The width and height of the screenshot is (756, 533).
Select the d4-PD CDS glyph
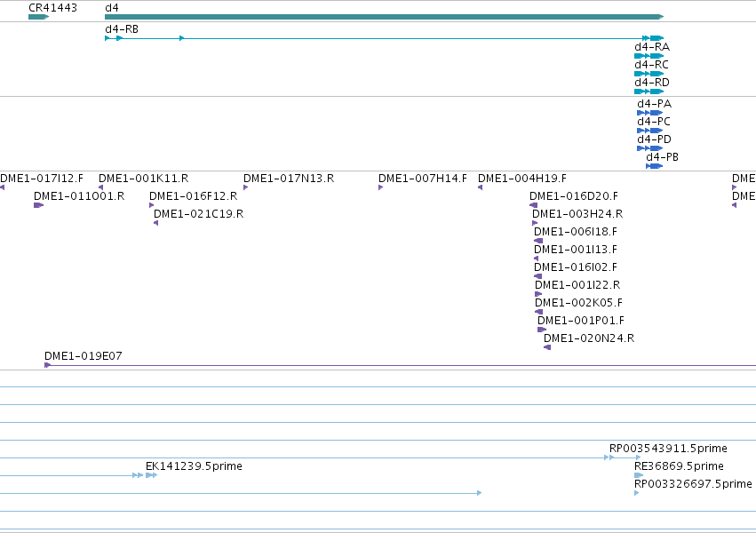coord(650,148)
